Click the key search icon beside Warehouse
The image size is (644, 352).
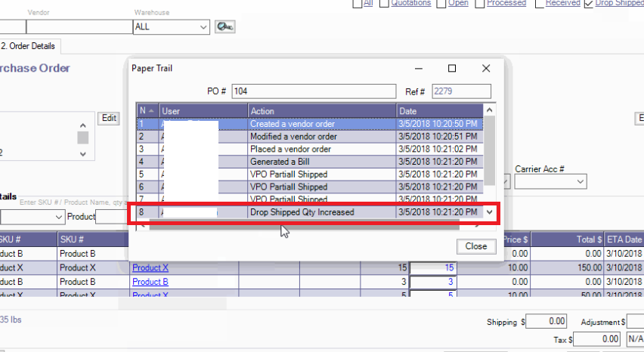tap(224, 26)
